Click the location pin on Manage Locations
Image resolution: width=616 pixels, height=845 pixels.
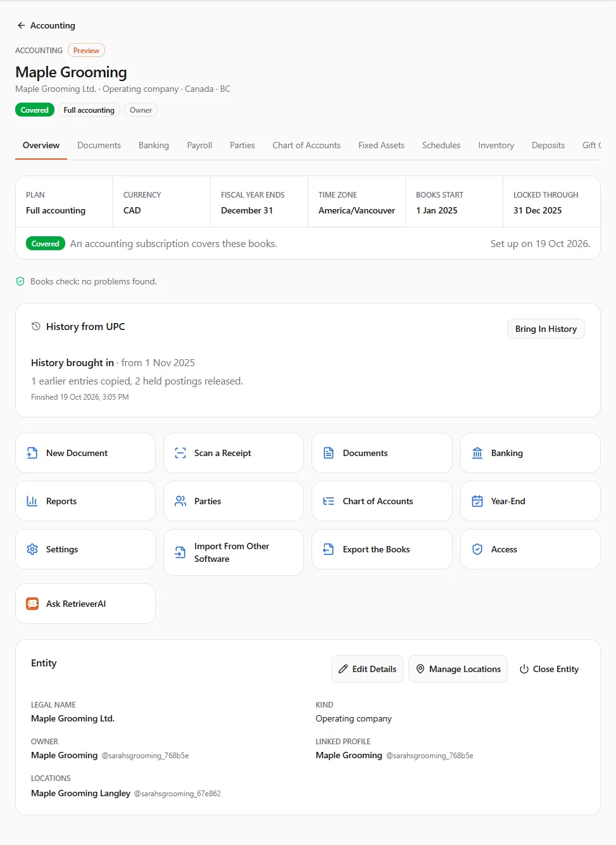(x=420, y=669)
